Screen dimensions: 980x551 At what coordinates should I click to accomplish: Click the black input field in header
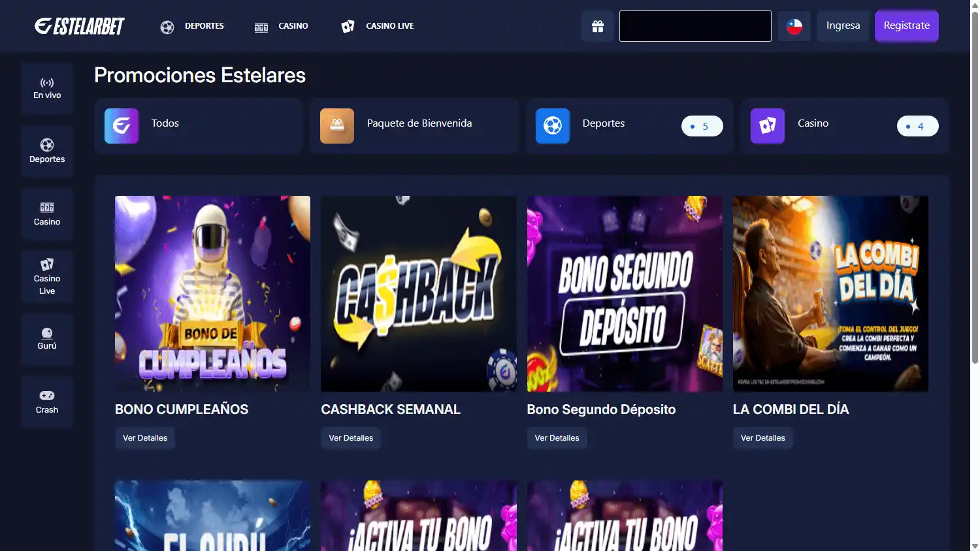[x=695, y=26]
